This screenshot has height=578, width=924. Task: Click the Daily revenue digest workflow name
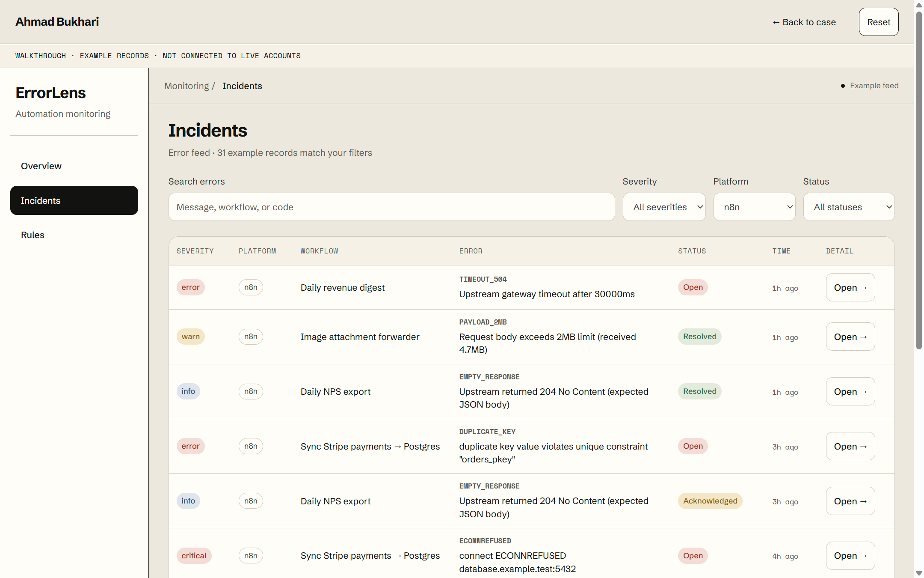tap(343, 288)
